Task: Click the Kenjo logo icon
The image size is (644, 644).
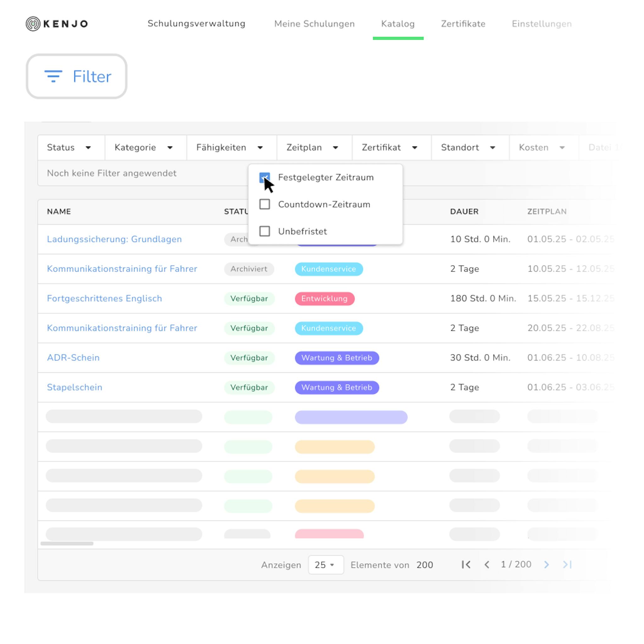Action: point(33,24)
